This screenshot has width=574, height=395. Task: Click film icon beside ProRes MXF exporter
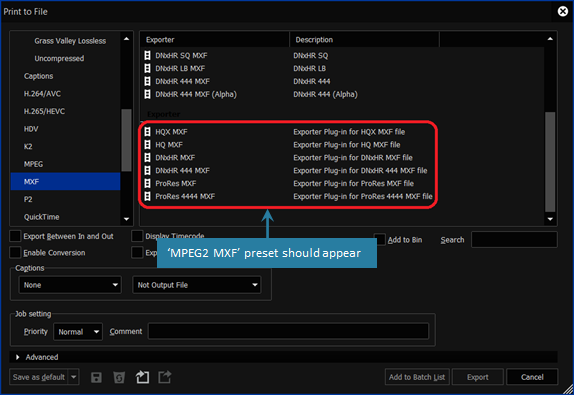(147, 183)
